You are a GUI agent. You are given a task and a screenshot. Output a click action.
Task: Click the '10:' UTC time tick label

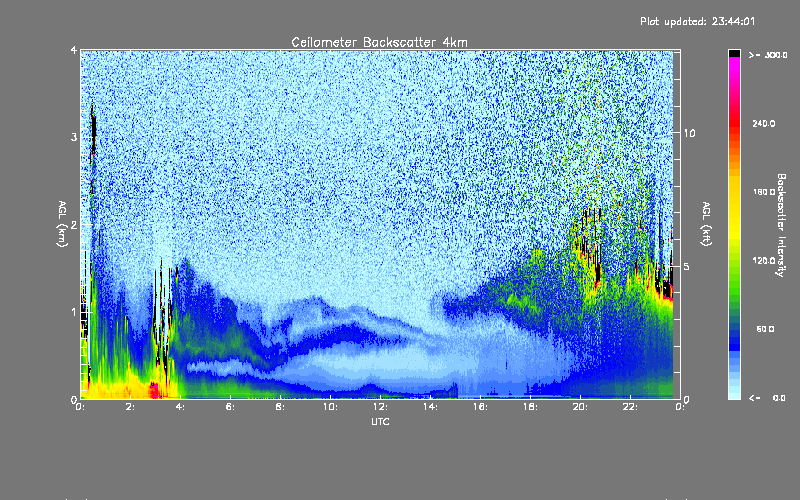coord(331,407)
